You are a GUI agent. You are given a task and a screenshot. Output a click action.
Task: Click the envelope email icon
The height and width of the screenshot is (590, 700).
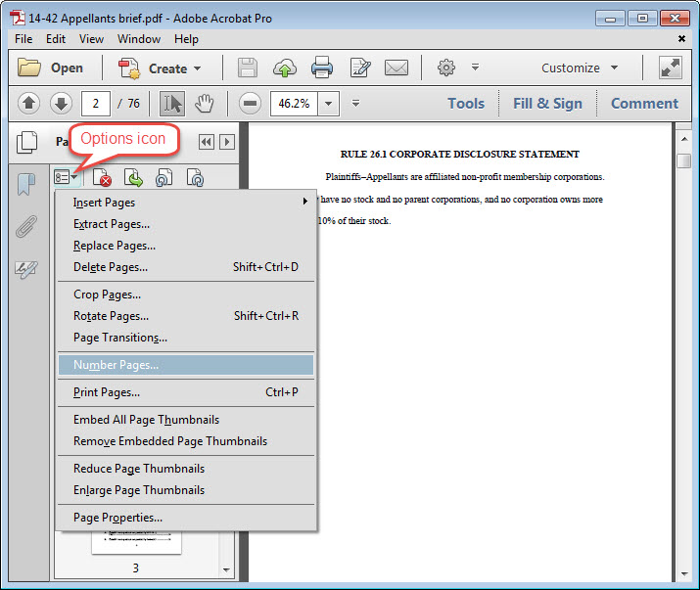396,68
